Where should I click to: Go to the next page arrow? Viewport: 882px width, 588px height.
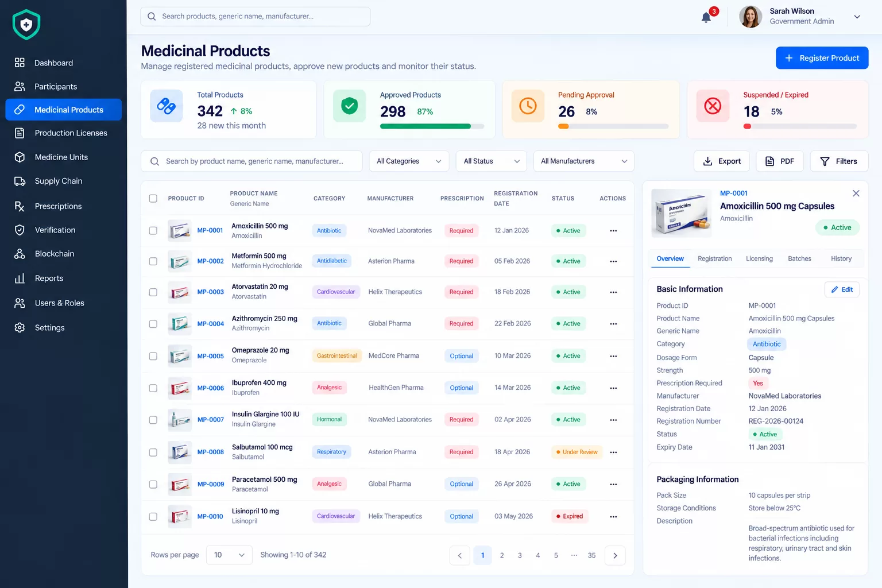pyautogui.click(x=615, y=555)
